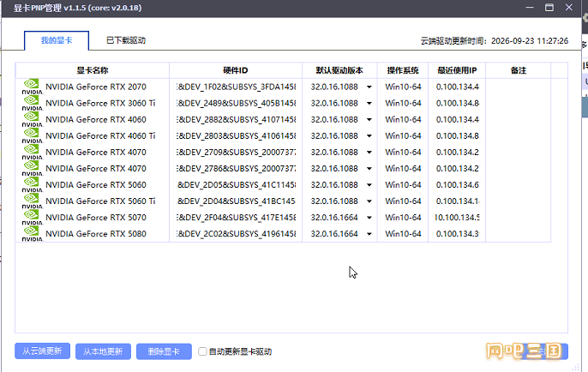Expand driver version dropdown in RTX 4060 row
The image size is (588, 372).
(x=369, y=120)
